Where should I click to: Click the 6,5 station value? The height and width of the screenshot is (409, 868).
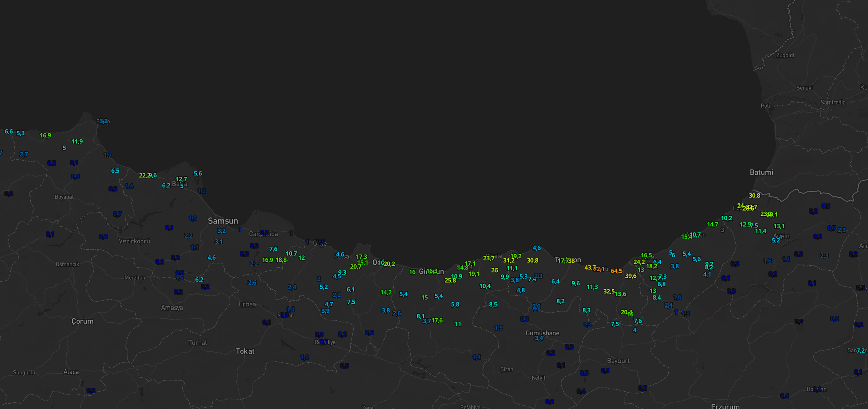[115, 171]
